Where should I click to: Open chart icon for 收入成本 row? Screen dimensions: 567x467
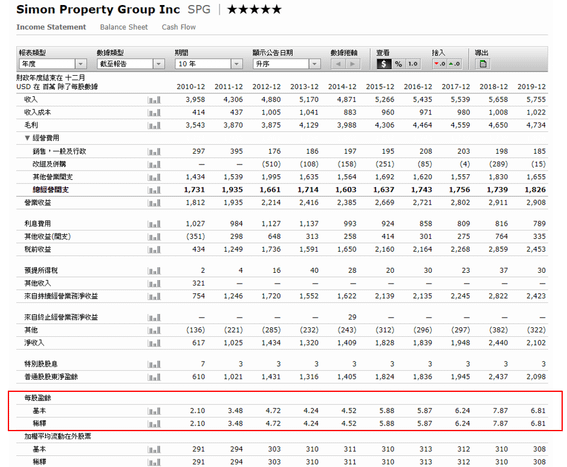point(154,113)
